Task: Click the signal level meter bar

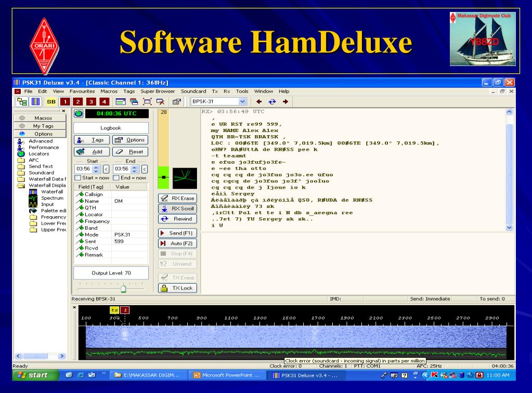Action: pos(163,149)
